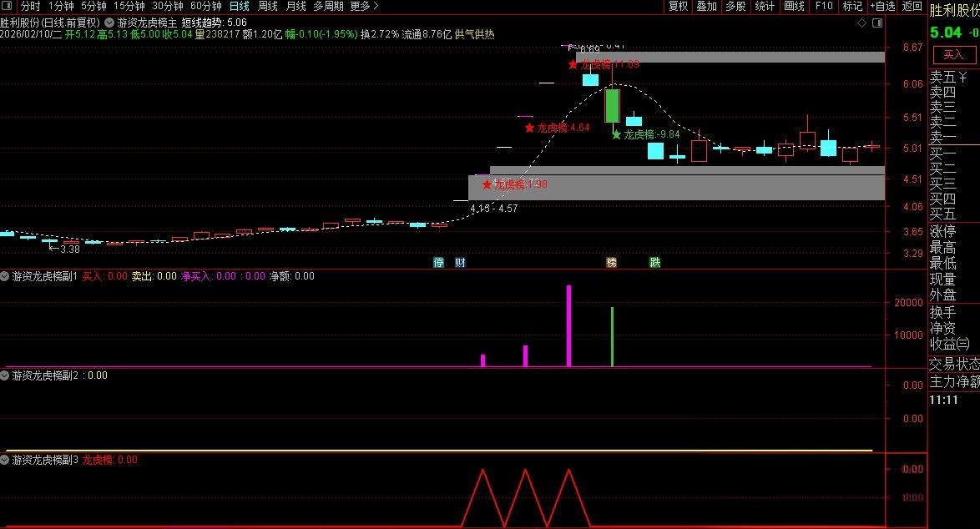Click the 榜 leaderboard marker icon
Screen dimensions: 980x529
[612, 262]
